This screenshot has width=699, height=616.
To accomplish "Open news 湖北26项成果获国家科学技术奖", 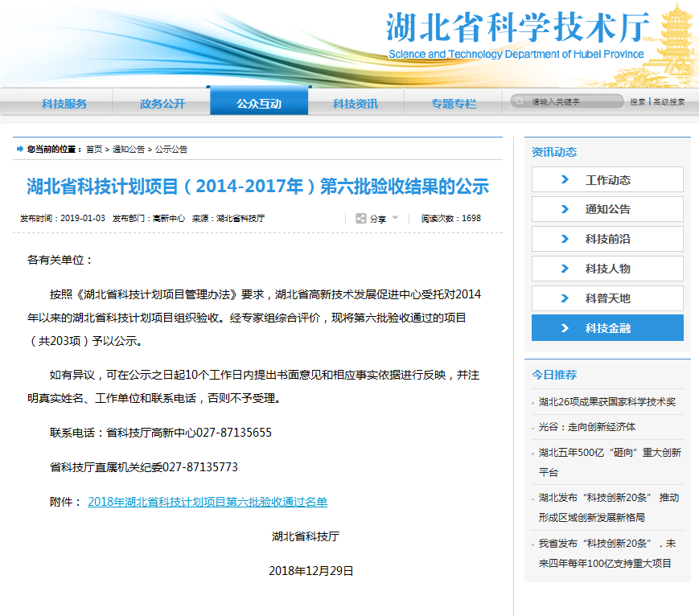I will coord(606,402).
